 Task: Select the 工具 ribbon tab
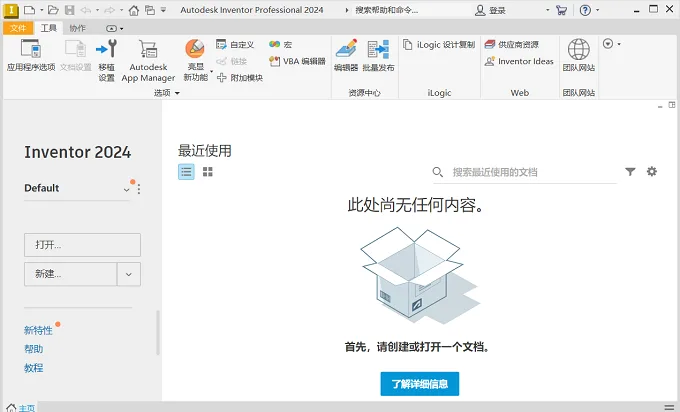49,28
